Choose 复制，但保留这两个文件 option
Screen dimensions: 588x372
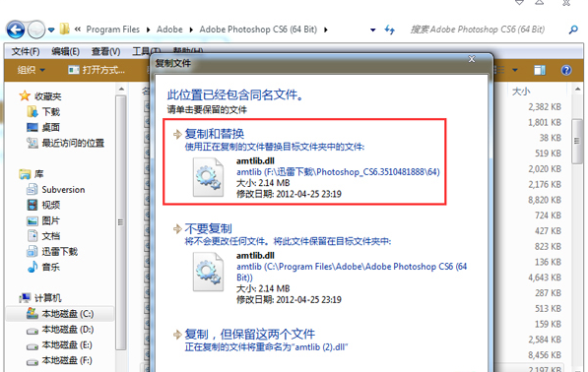click(x=261, y=340)
